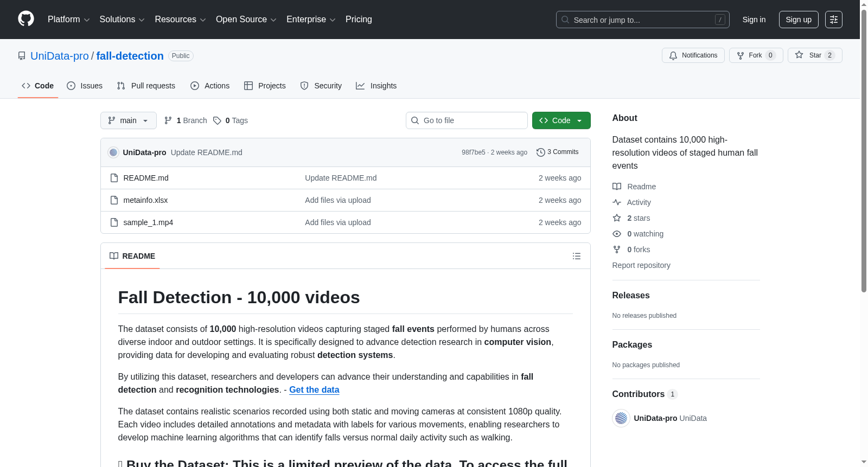The image size is (868, 467).
Task: Open the Releases heading link
Action: click(631, 295)
